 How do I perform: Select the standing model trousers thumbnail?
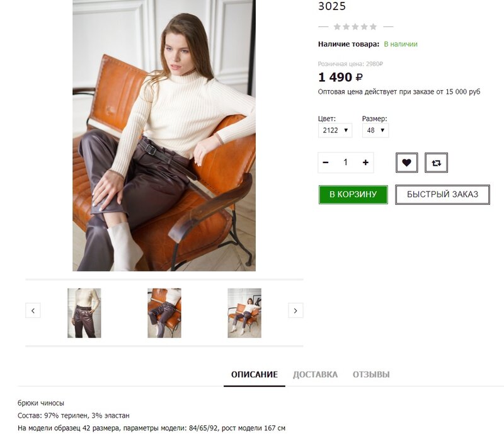[84, 313]
